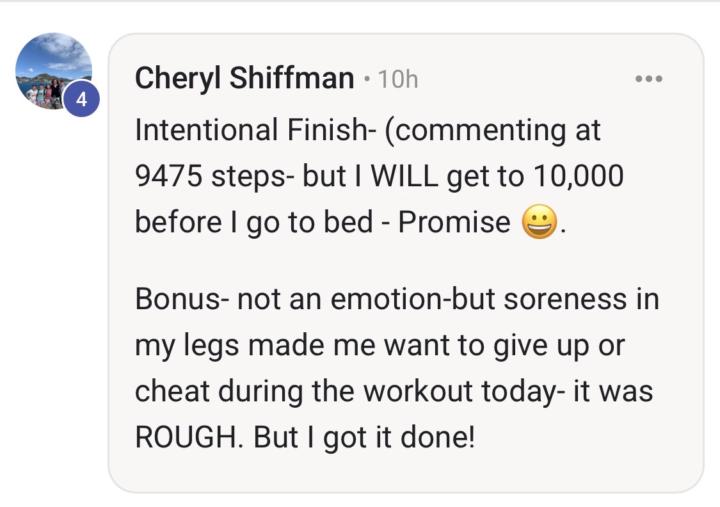Image resolution: width=720 pixels, height=507 pixels.
Task: Click the grinning face emoji
Action: pyautogui.click(x=539, y=223)
